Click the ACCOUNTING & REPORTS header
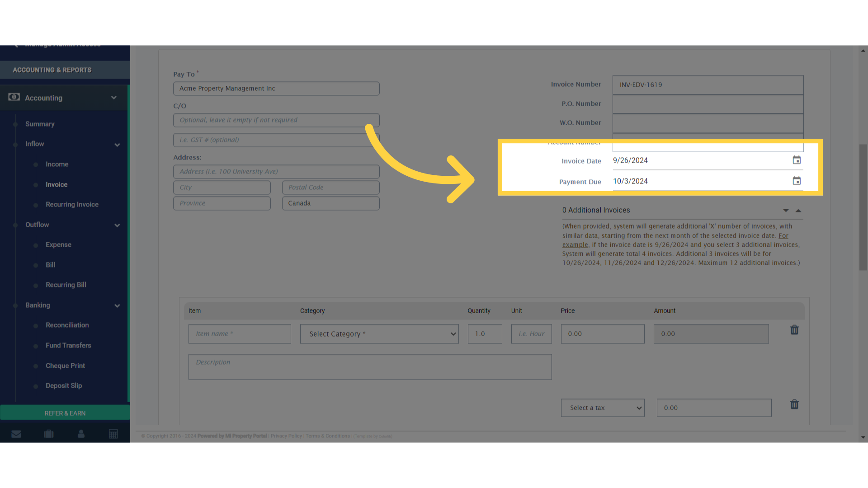The image size is (868, 488). 52,70
